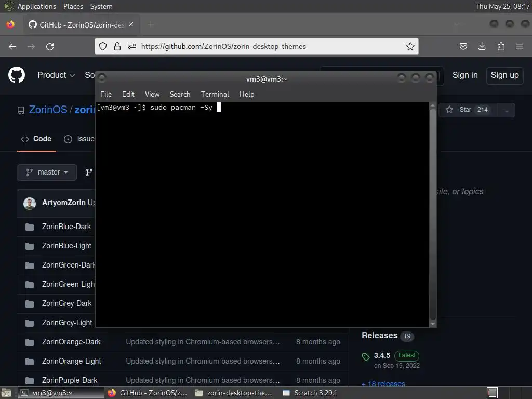Select the Issues tab of repository
The width and height of the screenshot is (532, 399).
[79, 139]
